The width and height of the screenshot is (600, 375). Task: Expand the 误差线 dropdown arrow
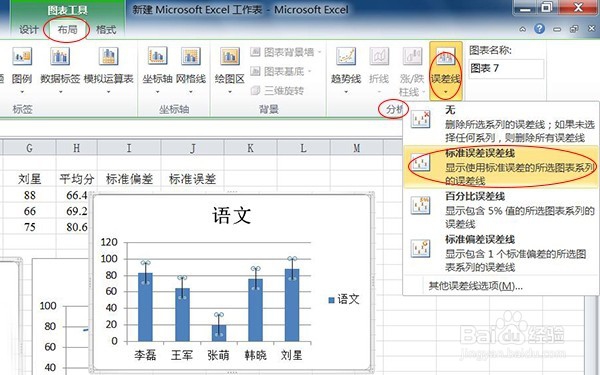(445, 92)
